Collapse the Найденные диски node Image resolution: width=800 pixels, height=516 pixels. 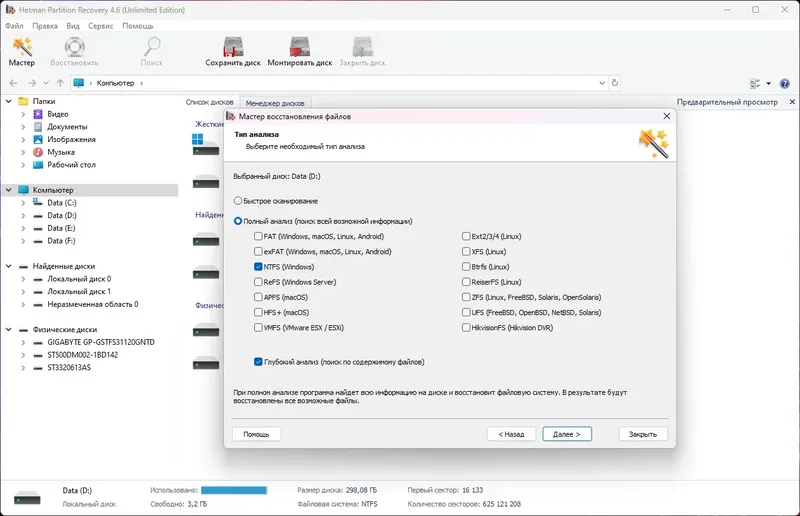click(9, 266)
